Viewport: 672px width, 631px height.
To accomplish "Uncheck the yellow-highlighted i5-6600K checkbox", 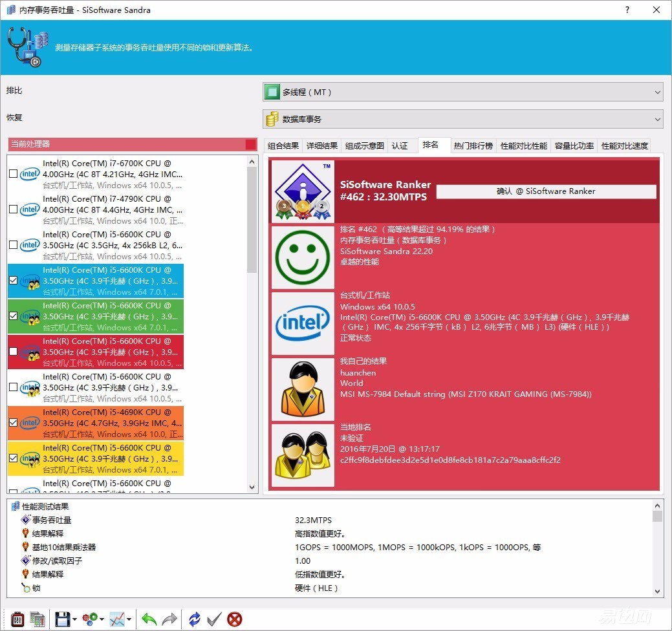I will [x=14, y=458].
